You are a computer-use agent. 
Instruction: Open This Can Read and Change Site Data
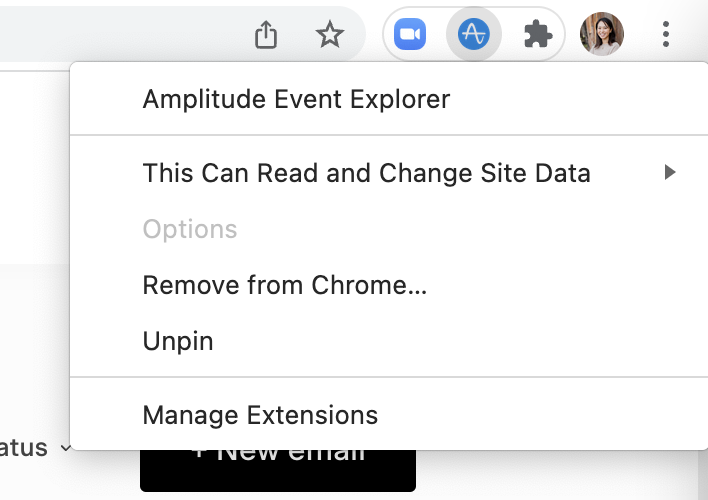(x=366, y=173)
